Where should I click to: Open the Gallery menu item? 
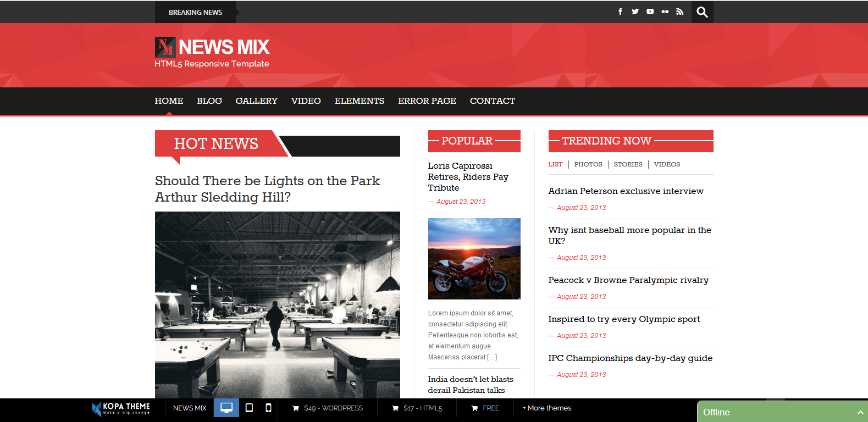[x=256, y=101]
